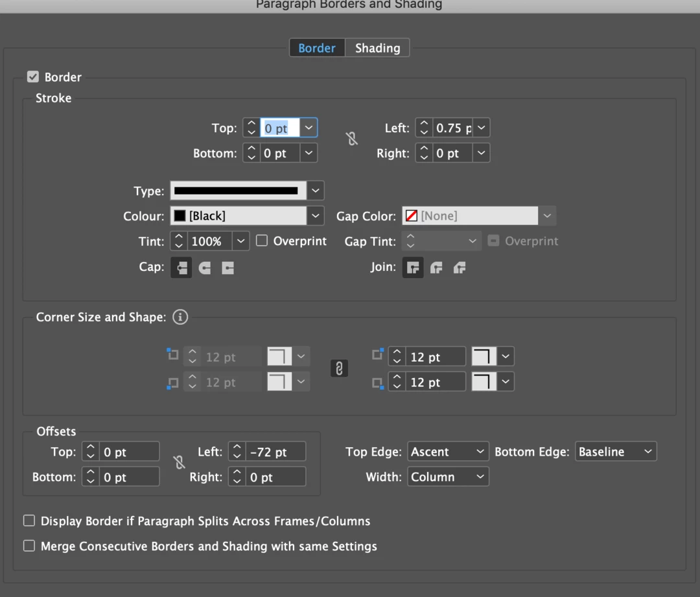Click the Offsets Right 0 pt field
700x597 pixels.
(275, 477)
